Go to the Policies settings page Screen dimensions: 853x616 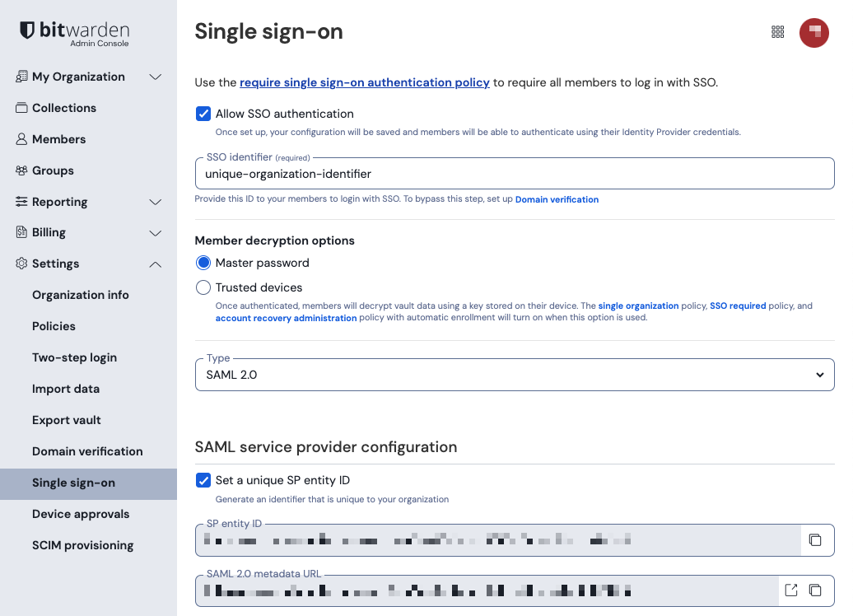(54, 326)
